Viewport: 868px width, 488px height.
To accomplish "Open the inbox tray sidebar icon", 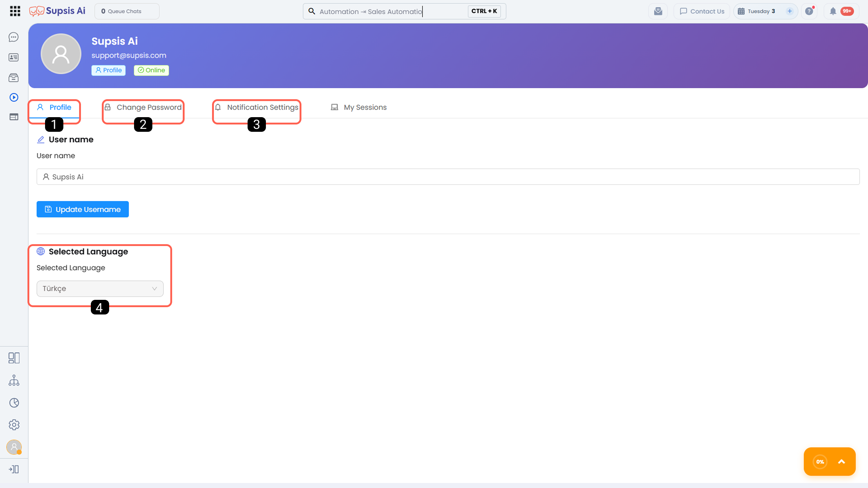I will point(14,78).
